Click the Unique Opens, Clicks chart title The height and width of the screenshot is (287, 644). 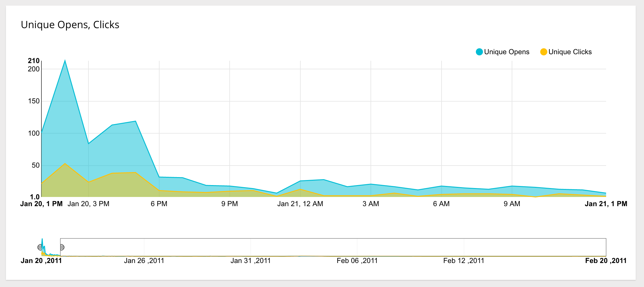[x=70, y=25]
